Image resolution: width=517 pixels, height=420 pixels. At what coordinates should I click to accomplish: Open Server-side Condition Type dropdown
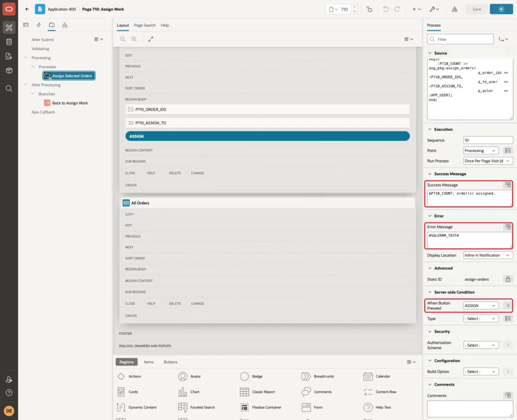click(x=481, y=319)
